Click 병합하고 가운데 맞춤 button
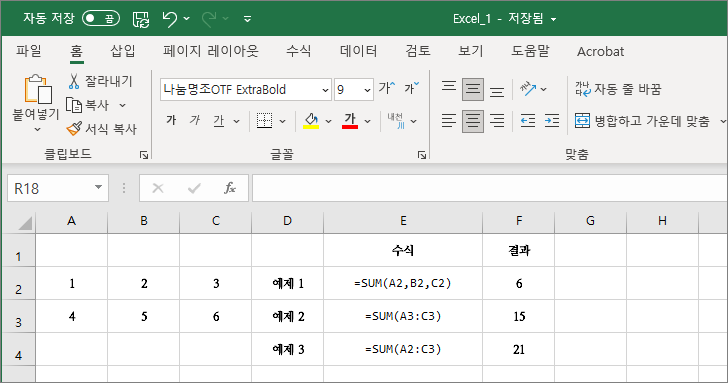Viewport: 728px width, 383px height. pos(642,121)
